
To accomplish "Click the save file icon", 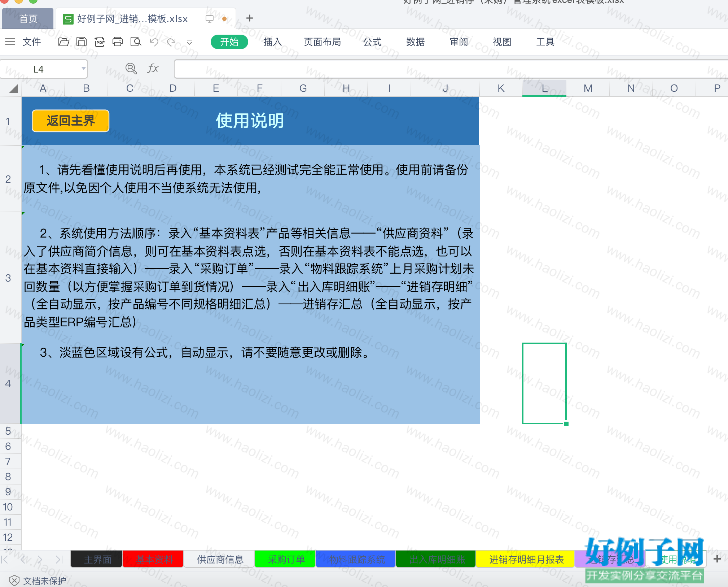I will [82, 42].
